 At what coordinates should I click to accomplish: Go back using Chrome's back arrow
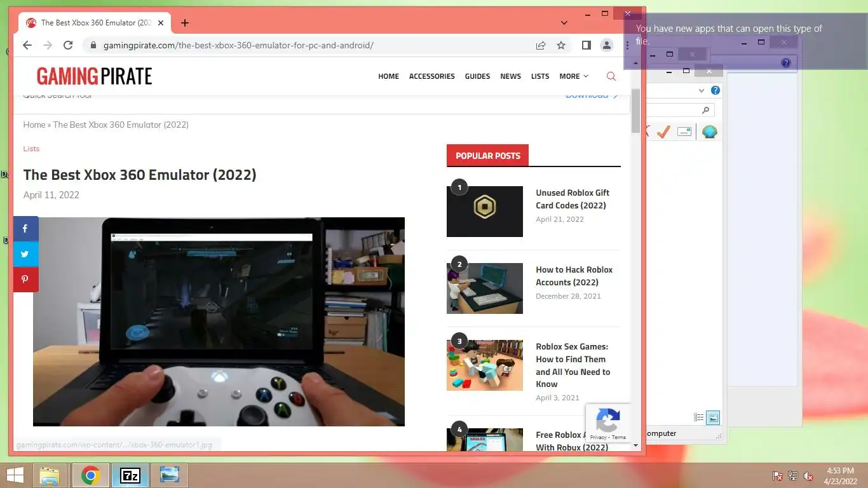[x=27, y=45]
